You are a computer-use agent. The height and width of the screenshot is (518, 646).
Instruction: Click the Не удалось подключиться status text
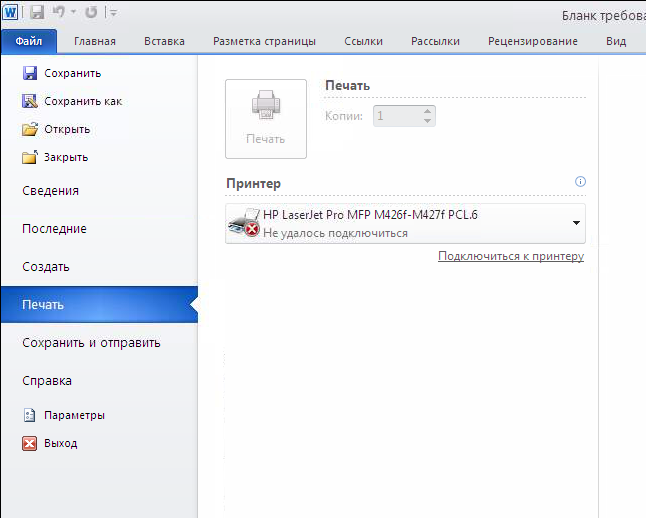pos(335,233)
